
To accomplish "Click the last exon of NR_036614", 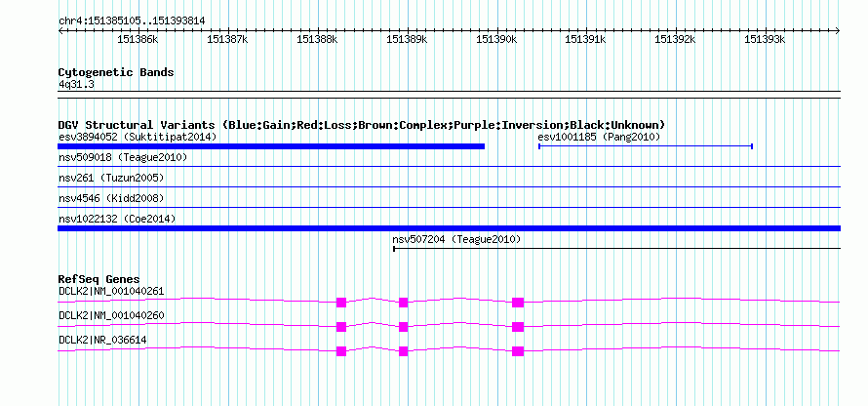I will point(518,351).
